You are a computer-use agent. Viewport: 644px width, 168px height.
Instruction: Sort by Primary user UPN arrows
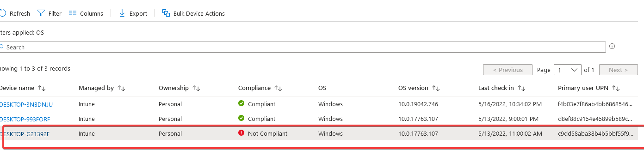click(x=615, y=88)
